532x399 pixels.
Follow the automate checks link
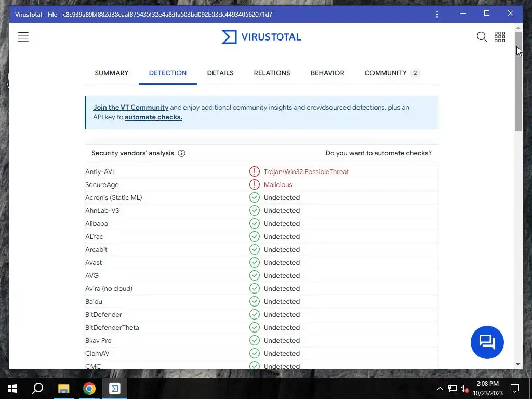point(153,117)
